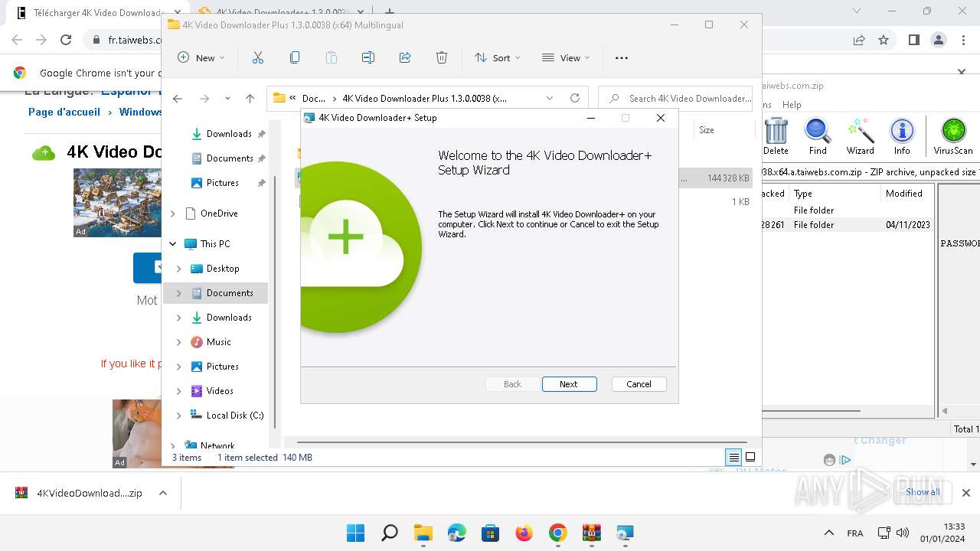Click Page d'accueil breadcrumb link

click(64, 112)
